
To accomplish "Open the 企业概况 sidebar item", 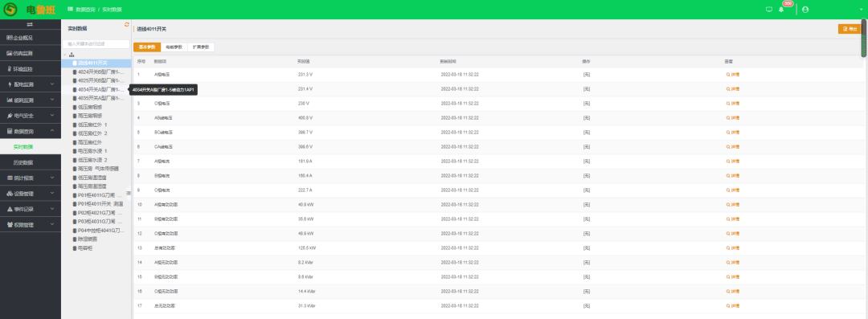I will click(x=31, y=38).
